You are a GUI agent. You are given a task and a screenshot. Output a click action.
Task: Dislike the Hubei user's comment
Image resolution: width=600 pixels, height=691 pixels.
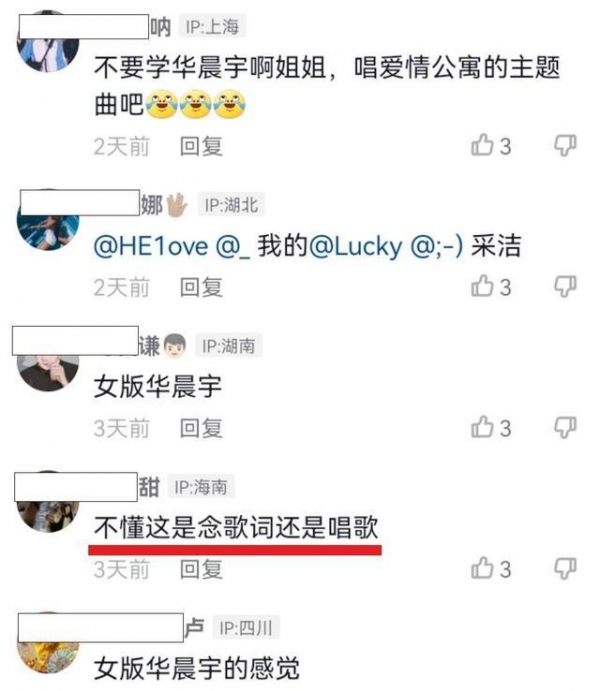565,287
